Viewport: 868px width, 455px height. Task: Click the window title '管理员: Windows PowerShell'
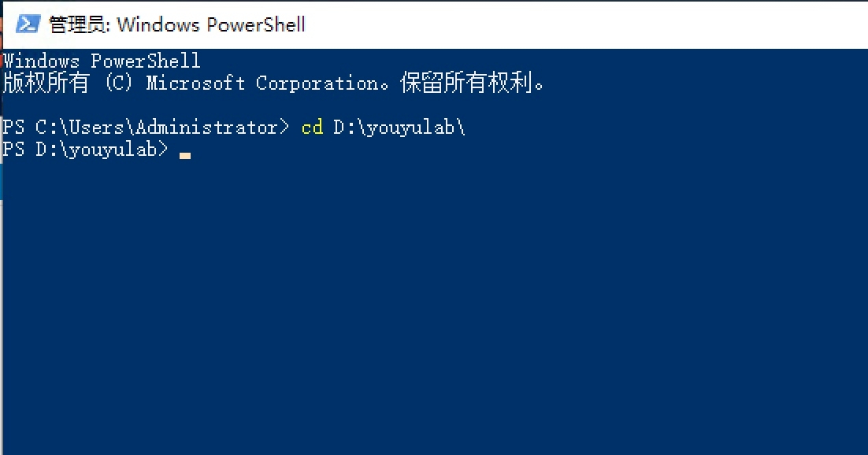click(177, 24)
